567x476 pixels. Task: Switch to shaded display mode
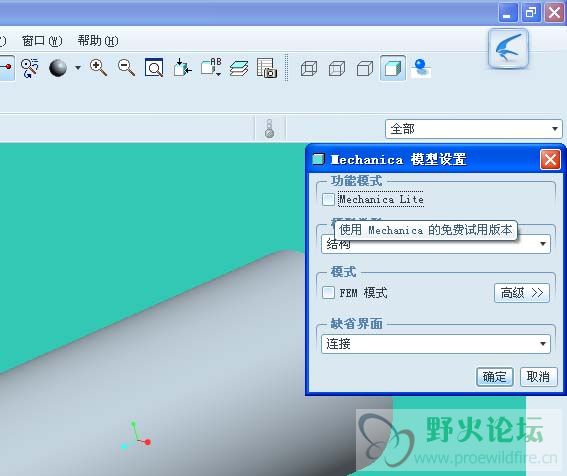(393, 68)
